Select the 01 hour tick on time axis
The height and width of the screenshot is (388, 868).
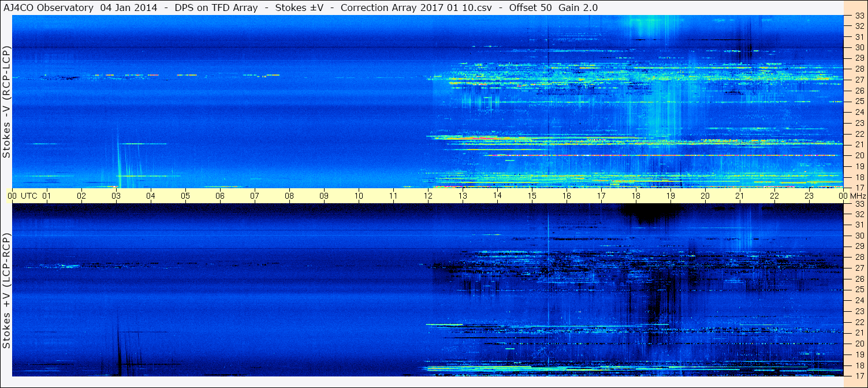[x=47, y=196]
